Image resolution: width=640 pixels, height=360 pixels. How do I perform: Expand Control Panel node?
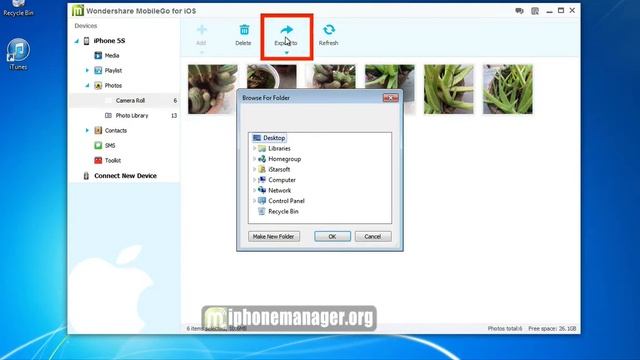point(254,200)
